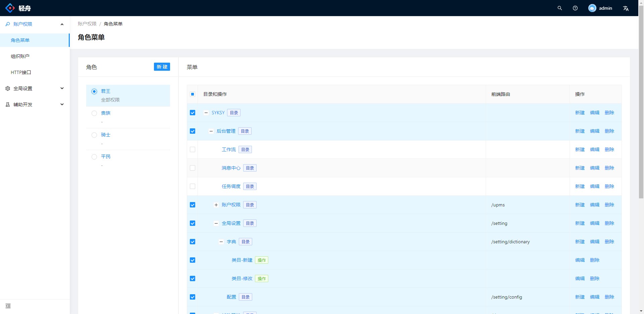Toggle the select-all header checkbox
Viewport: 644px width, 314px height.
click(x=193, y=94)
